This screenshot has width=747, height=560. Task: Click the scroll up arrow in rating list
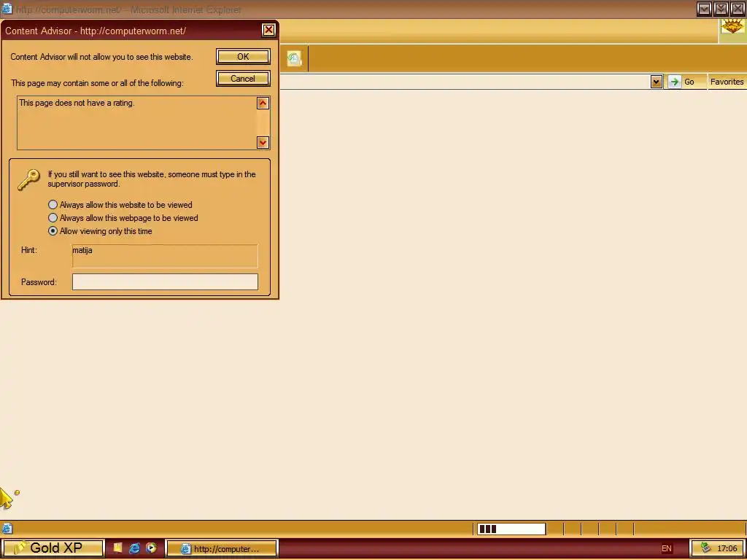[263, 103]
